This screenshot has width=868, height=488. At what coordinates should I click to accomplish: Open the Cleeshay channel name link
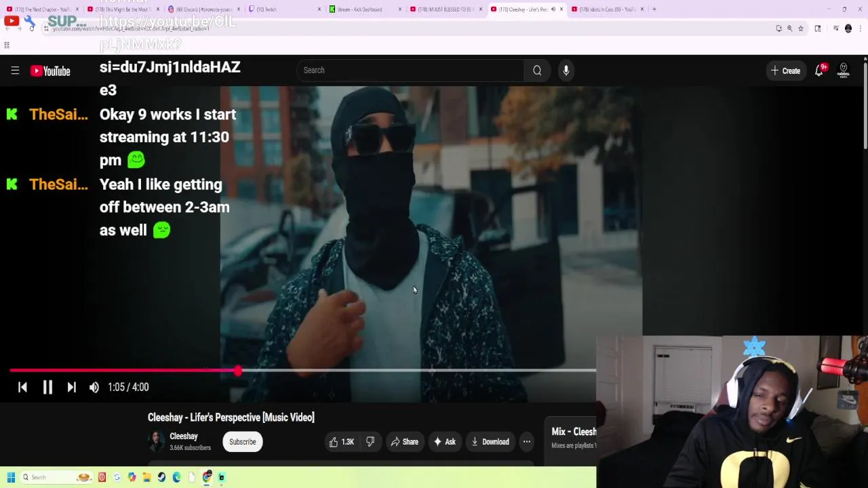[184, 436]
